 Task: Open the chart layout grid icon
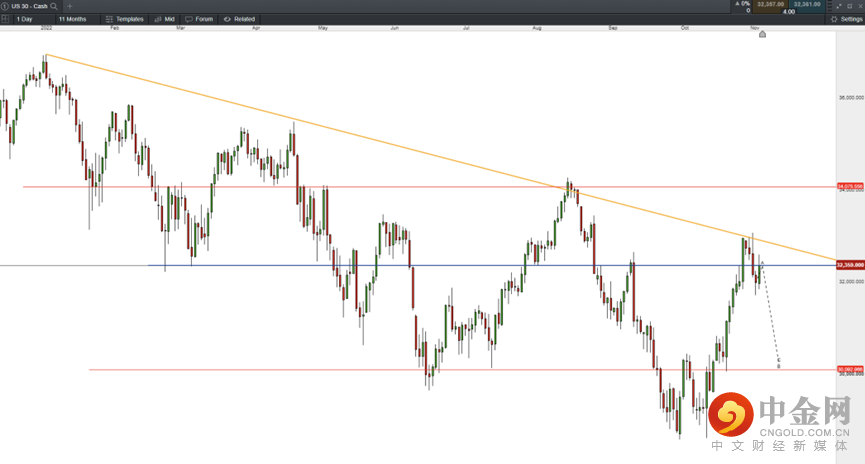coord(5,19)
